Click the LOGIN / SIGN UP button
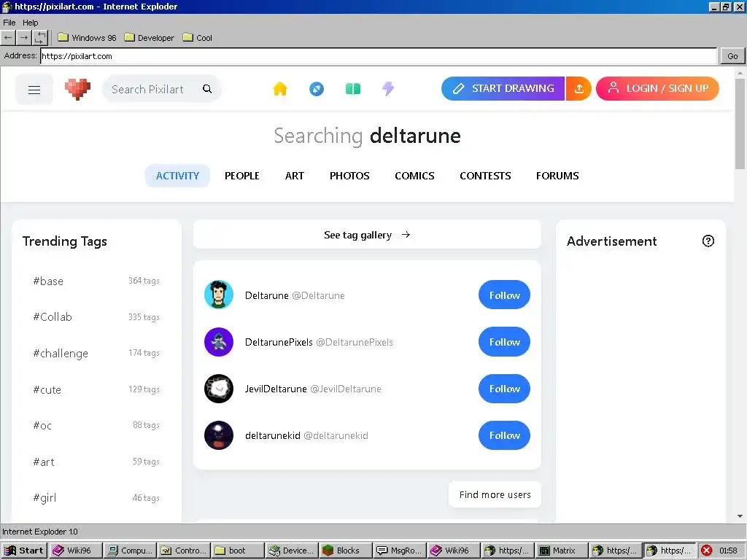The height and width of the screenshot is (560, 747). click(x=657, y=88)
